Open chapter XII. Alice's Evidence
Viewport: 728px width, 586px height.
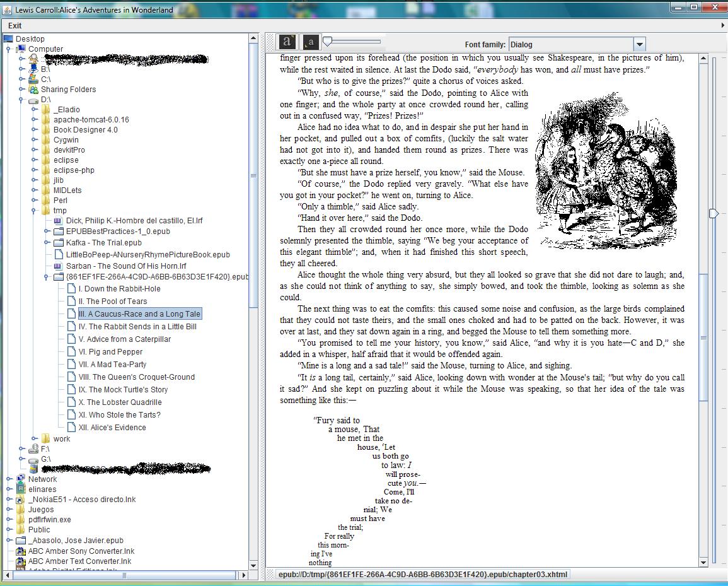coord(112,427)
